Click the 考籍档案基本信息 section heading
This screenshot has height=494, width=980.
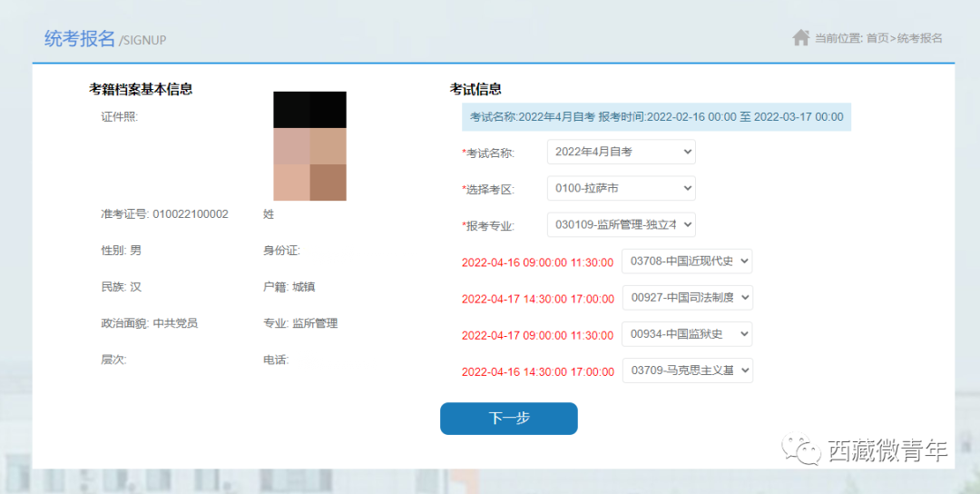[141, 89]
